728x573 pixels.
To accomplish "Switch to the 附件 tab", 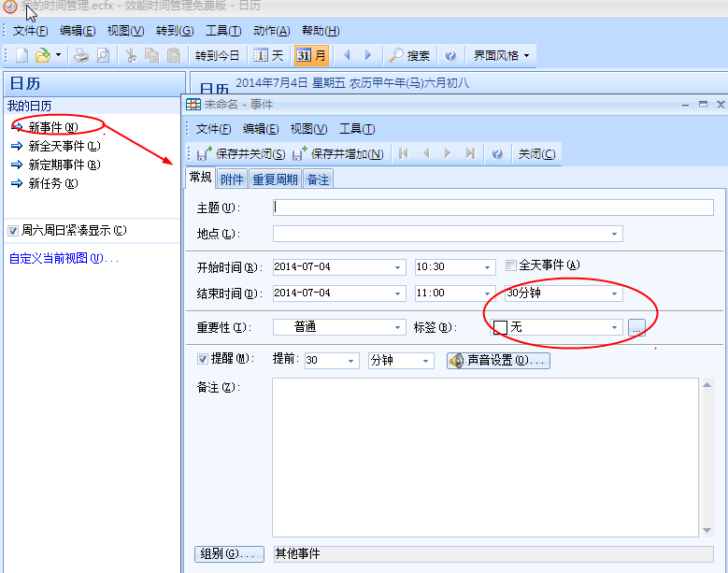I will pos(232,179).
